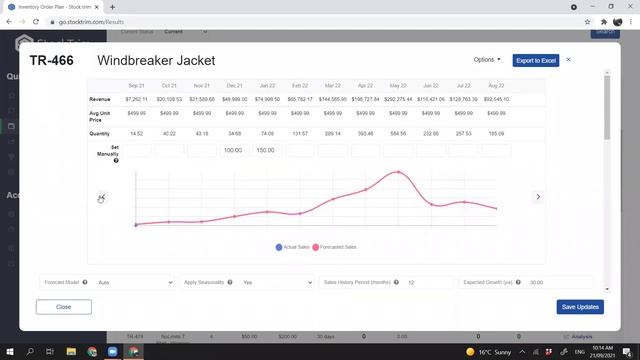640x360 pixels.
Task: Edit the Expected Growth field
Action: pos(559,282)
